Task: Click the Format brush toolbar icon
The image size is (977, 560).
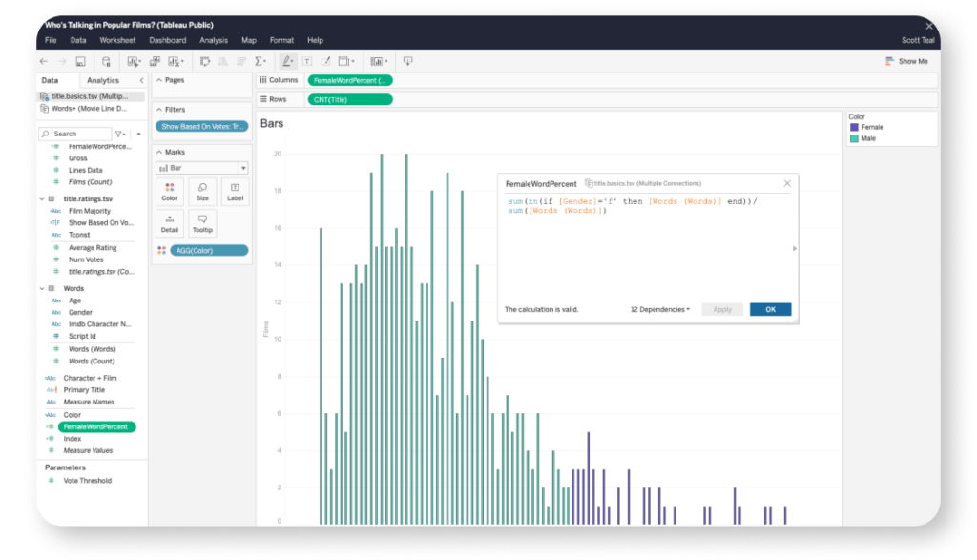Action: (x=325, y=61)
